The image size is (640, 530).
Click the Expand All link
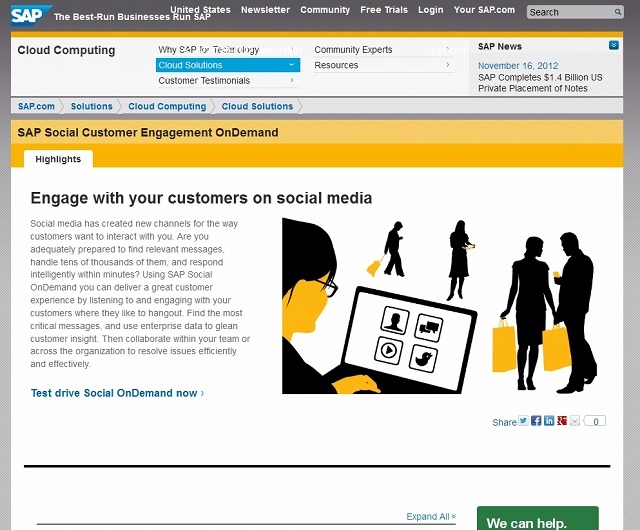coord(431,517)
